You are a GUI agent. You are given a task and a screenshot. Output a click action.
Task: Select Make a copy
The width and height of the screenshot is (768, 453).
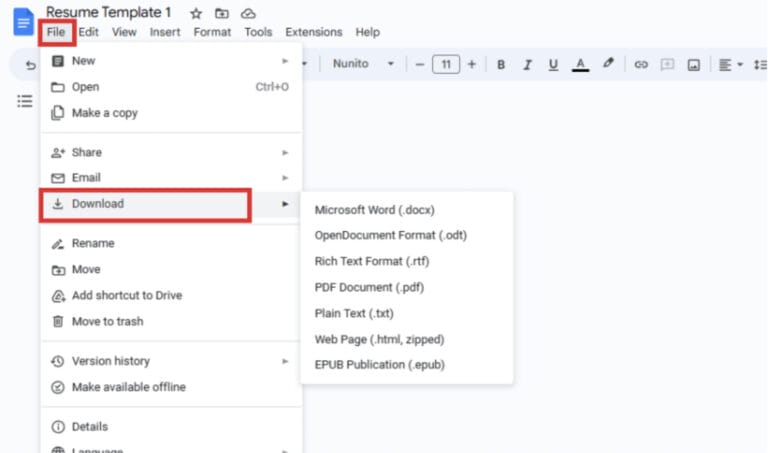(170, 113)
